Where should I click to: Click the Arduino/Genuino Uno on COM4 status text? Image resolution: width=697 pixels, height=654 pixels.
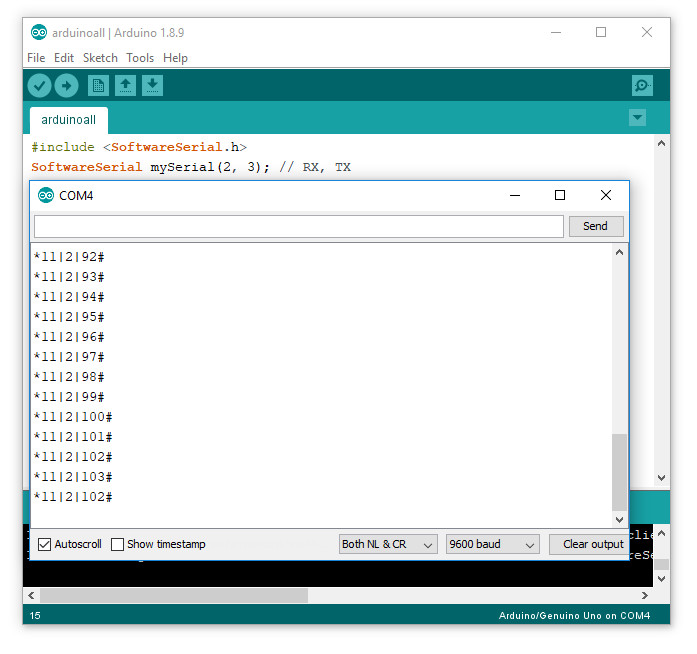click(574, 616)
